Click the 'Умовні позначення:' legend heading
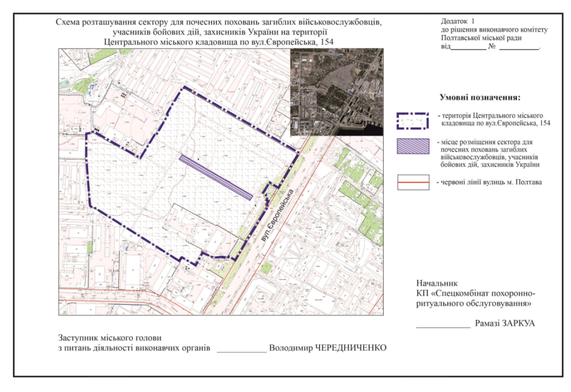This screenshot has width=571, height=392. click(x=480, y=97)
